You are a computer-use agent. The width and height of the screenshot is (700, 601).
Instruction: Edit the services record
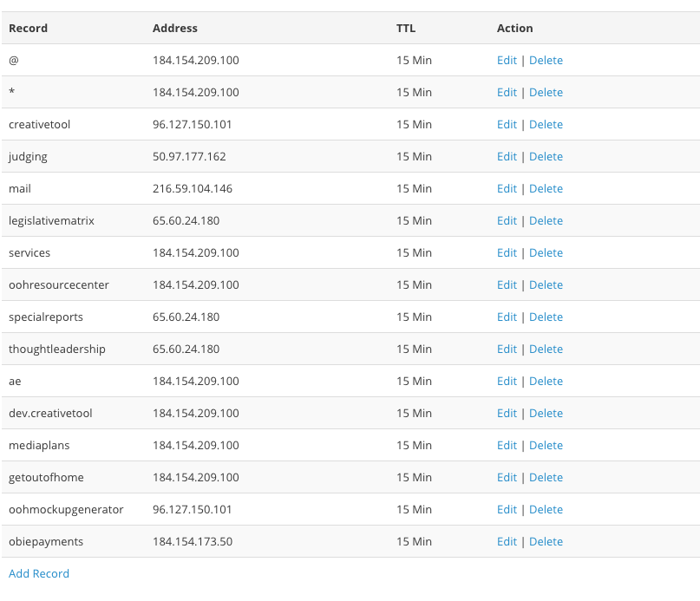[x=507, y=253]
